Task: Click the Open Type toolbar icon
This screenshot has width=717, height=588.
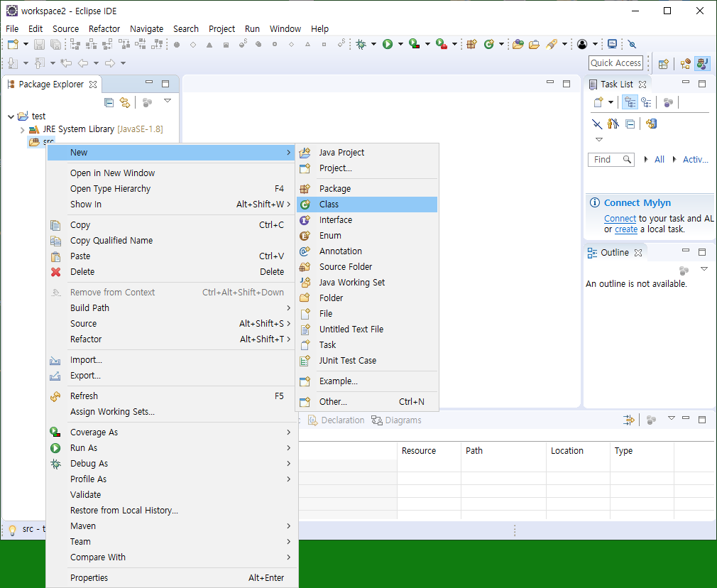Action: click(518, 44)
